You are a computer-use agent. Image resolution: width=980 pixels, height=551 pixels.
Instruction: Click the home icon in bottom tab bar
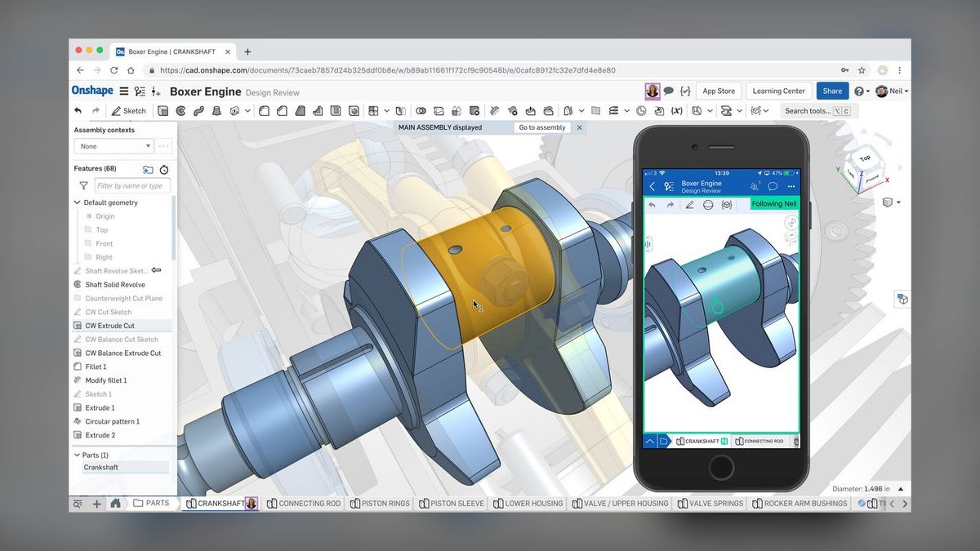[x=115, y=504]
